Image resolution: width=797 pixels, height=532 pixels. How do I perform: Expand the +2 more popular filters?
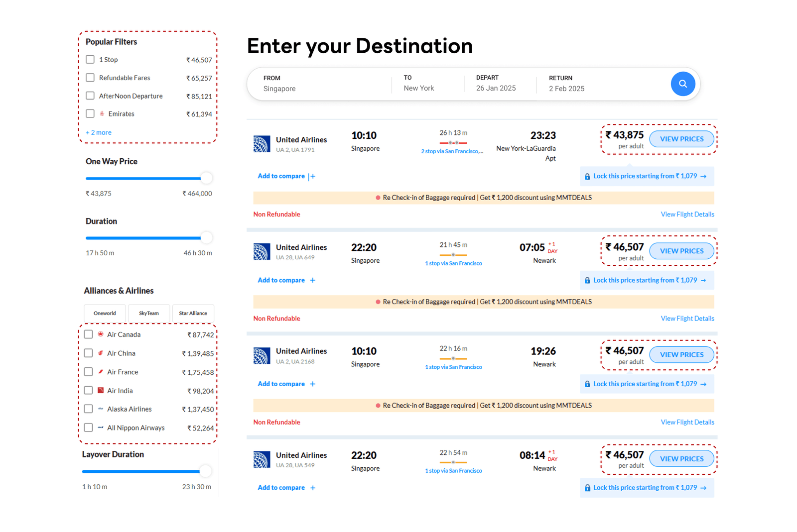pyautogui.click(x=98, y=132)
